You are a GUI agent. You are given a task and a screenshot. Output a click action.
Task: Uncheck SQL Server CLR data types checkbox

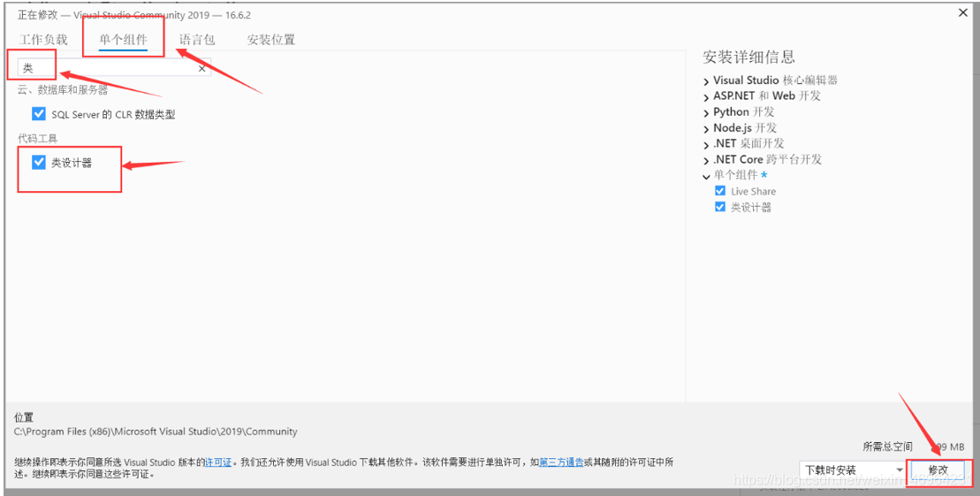coord(39,114)
